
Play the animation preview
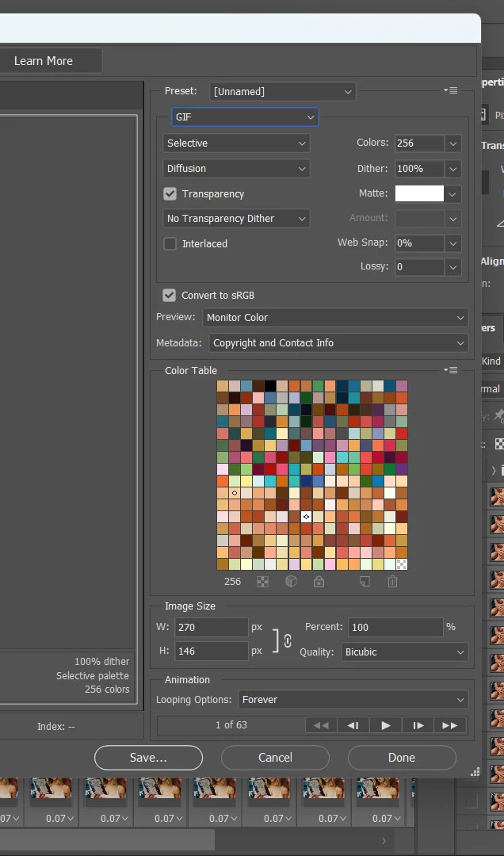[385, 725]
